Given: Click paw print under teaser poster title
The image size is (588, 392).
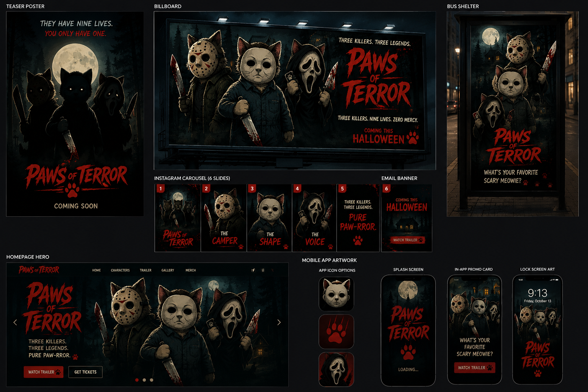Looking at the screenshot, I should click(x=72, y=190).
